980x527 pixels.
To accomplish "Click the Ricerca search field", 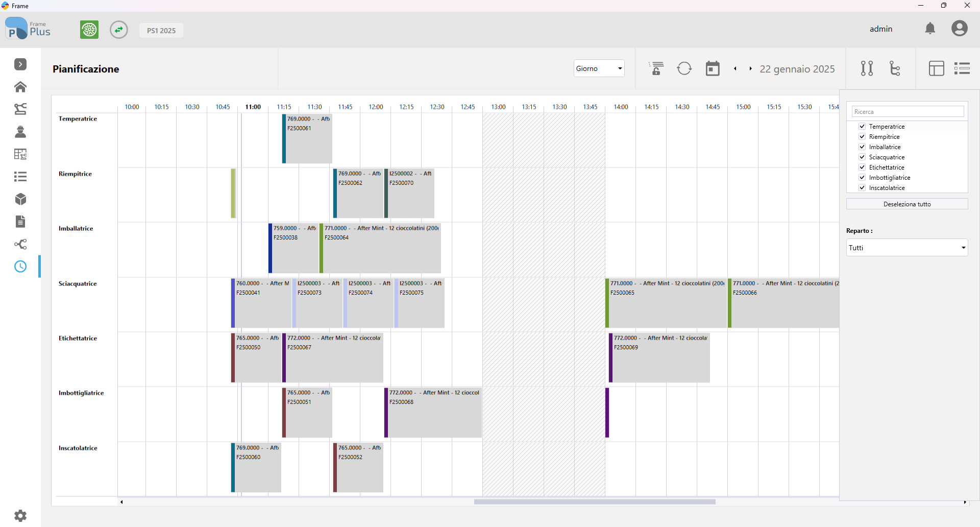I will coord(908,111).
